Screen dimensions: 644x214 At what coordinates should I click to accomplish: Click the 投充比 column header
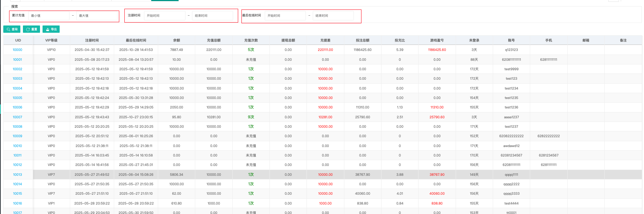click(x=400, y=40)
